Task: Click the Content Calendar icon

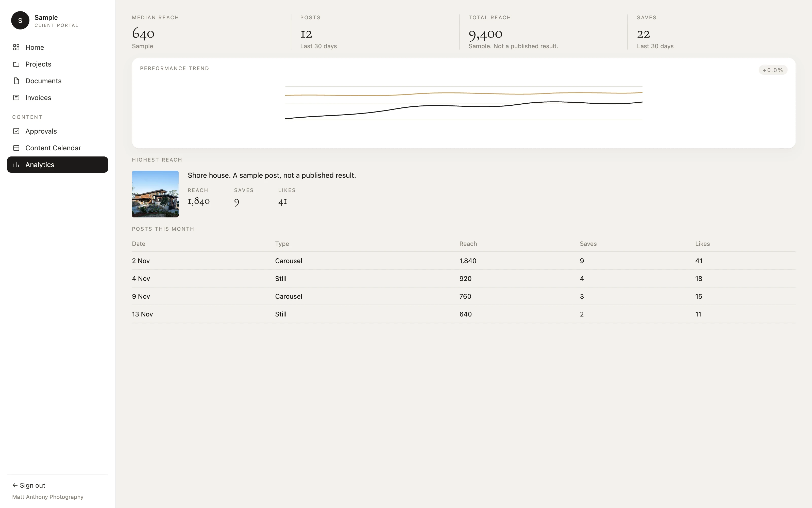Action: (x=16, y=148)
